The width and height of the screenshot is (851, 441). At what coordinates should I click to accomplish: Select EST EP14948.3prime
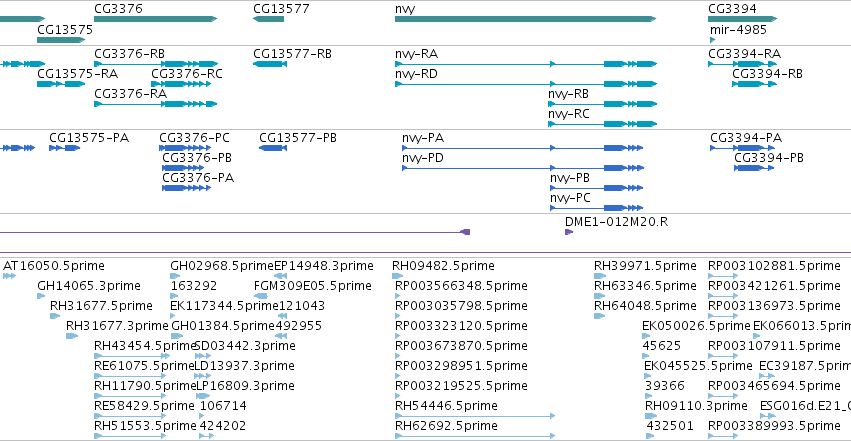(324, 266)
